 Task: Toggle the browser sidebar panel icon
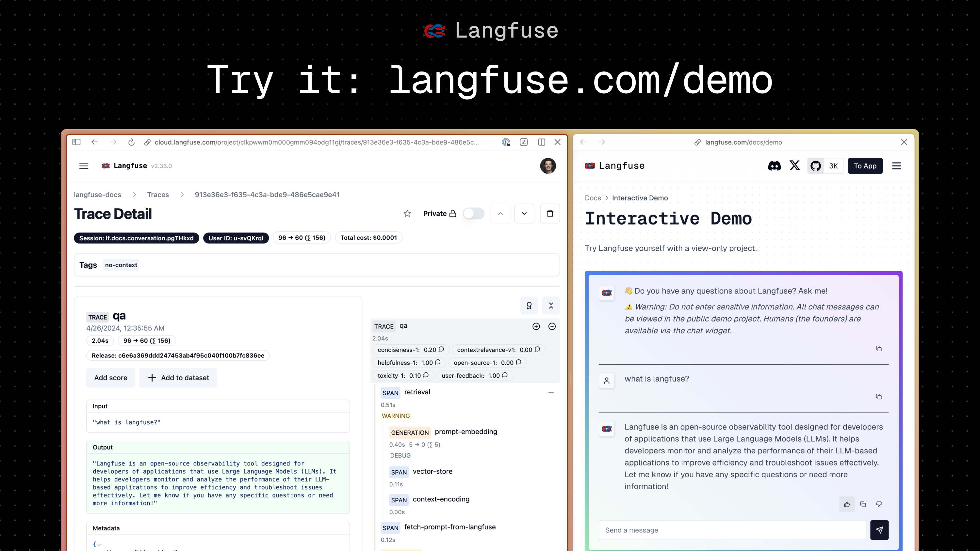click(x=76, y=142)
